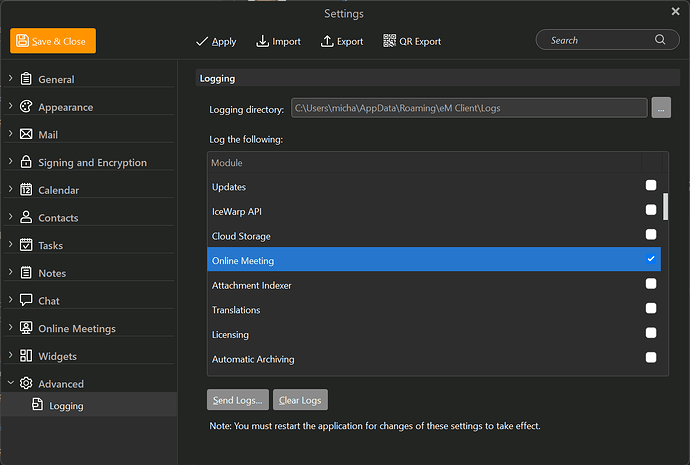Click the Appearance palette icon

click(x=26, y=106)
